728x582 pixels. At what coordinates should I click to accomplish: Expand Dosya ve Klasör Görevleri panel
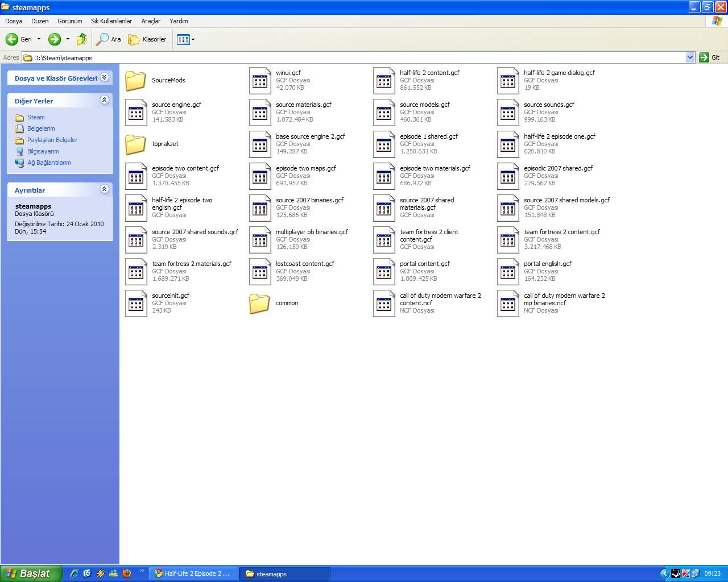point(105,78)
